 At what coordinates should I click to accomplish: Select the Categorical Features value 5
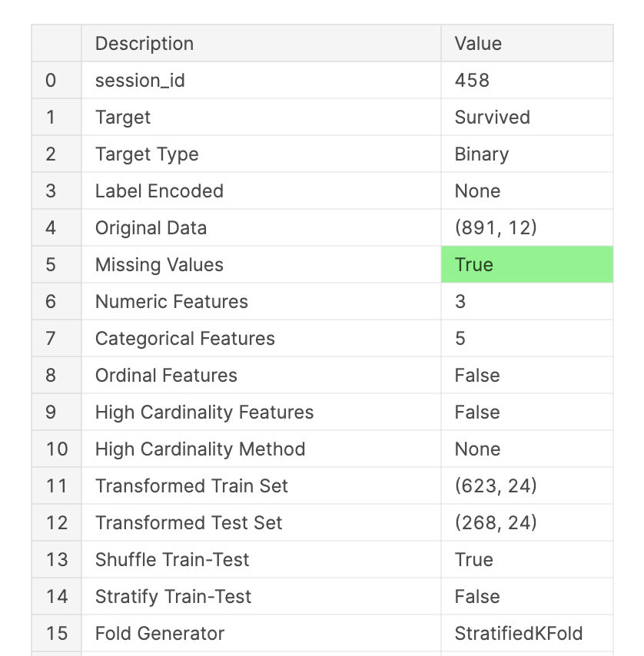coord(460,339)
